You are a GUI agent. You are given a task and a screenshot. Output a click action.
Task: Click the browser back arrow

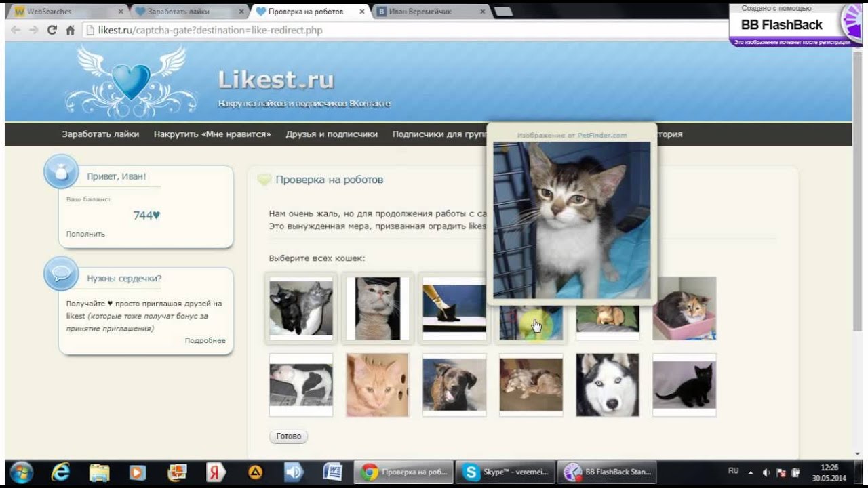(16, 30)
